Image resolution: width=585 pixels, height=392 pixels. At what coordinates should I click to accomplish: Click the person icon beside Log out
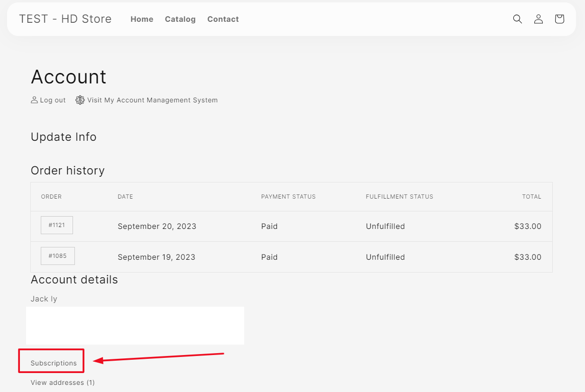click(34, 100)
